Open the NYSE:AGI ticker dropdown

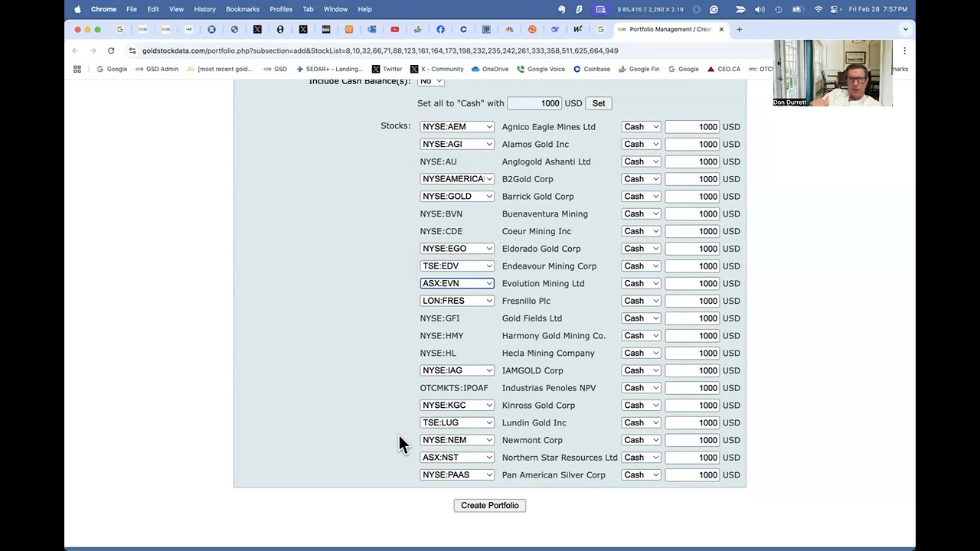457,144
